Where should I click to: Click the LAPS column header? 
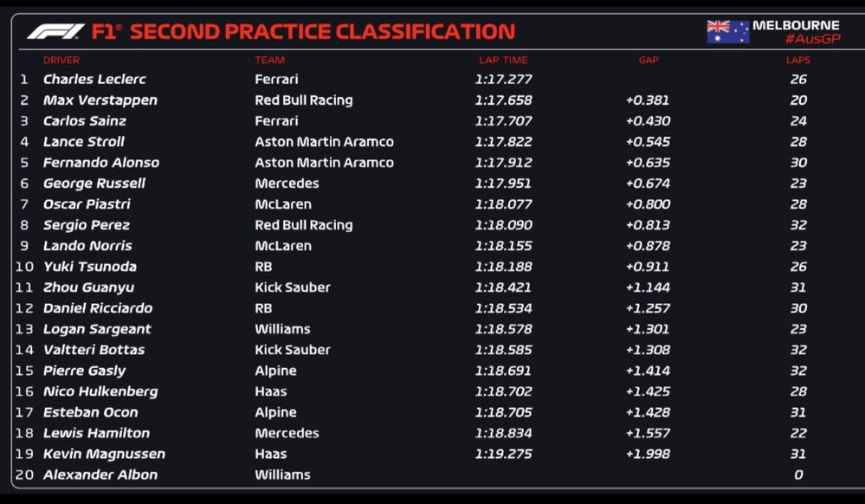pos(797,61)
